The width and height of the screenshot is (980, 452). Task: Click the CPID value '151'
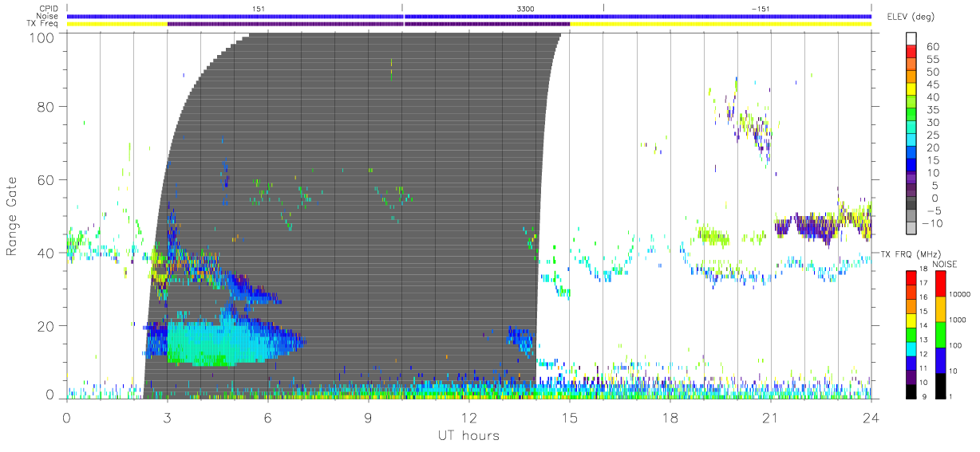click(258, 9)
